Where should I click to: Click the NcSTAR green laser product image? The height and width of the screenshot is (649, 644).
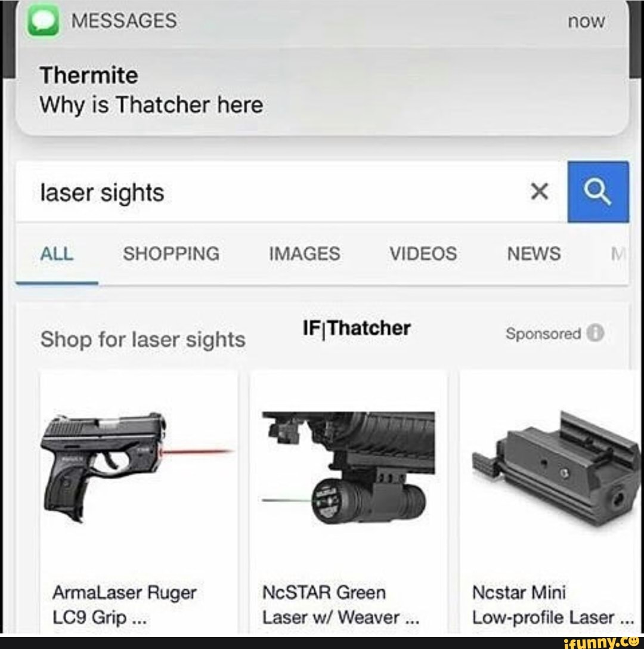348,468
